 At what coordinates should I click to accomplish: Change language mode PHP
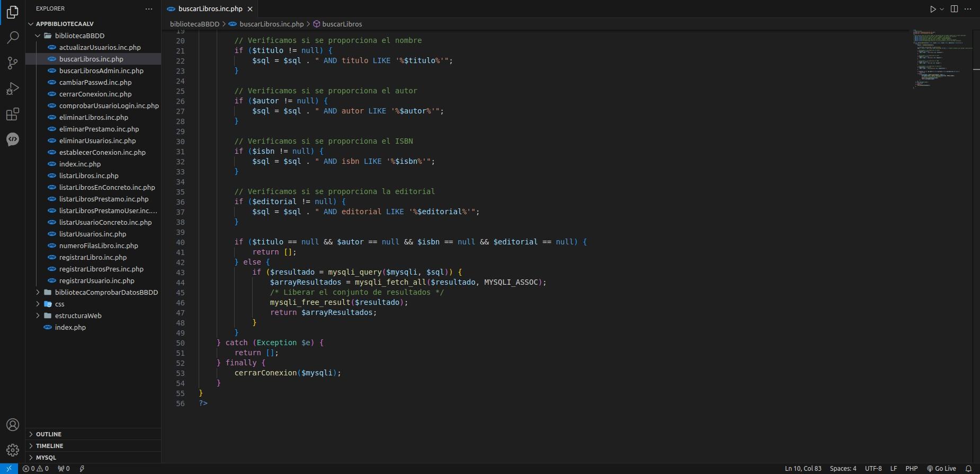(x=912, y=468)
